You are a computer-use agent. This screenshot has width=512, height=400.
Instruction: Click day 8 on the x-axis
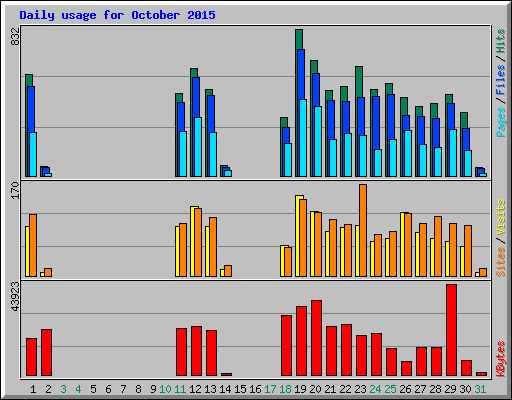pos(138,389)
